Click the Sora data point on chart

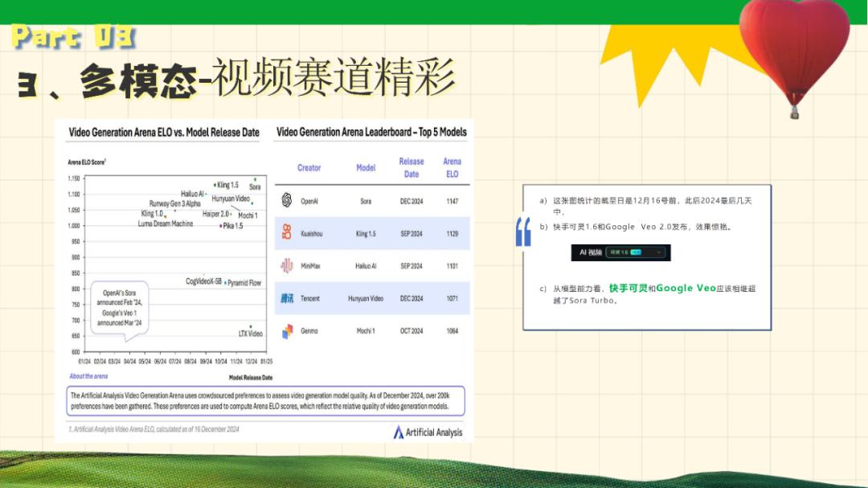pyautogui.click(x=256, y=179)
